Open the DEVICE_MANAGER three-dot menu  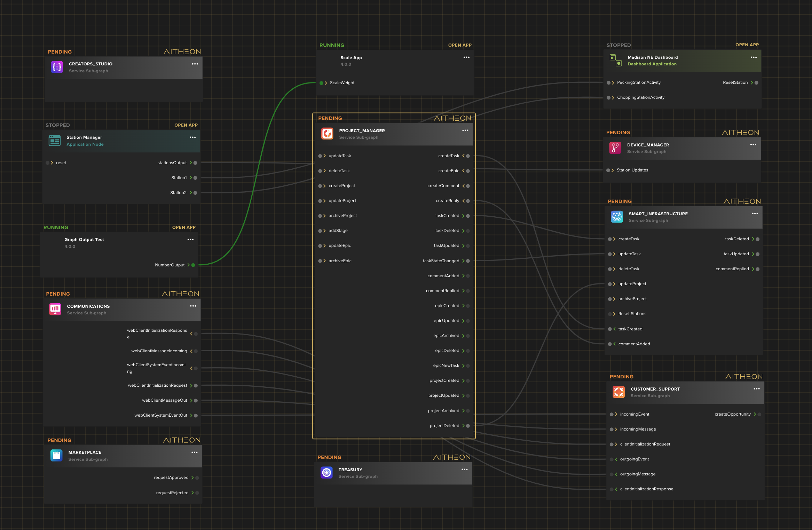[754, 145]
